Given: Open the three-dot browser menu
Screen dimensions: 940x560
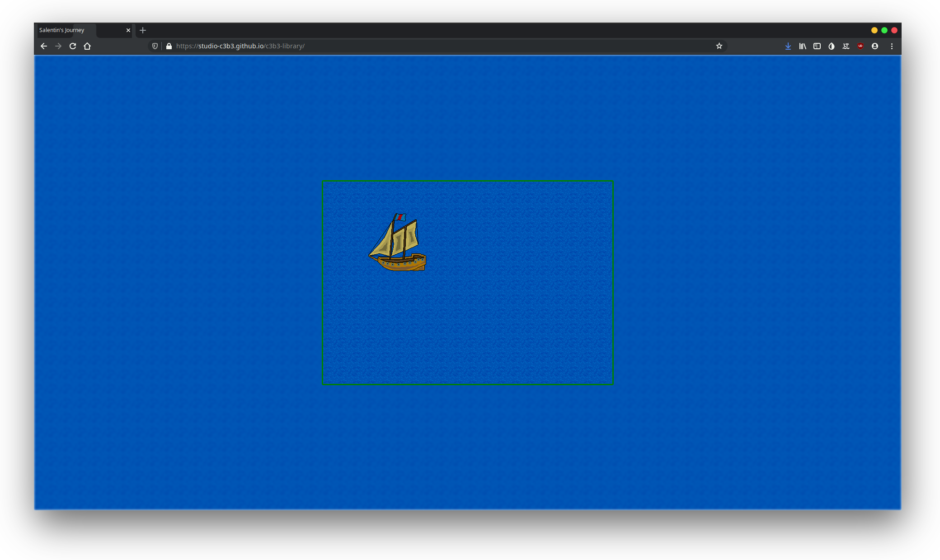Looking at the screenshot, I should coord(892,46).
